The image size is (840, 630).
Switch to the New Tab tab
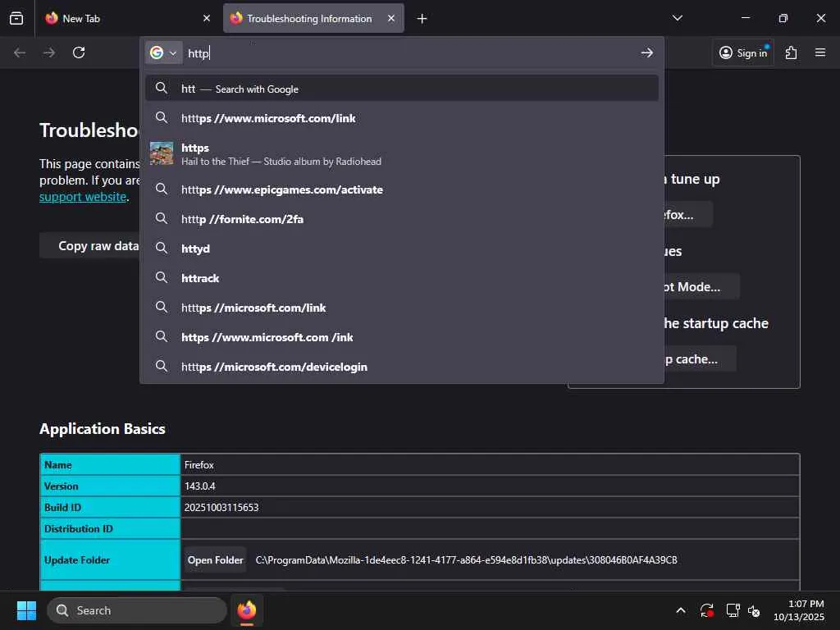(128, 18)
